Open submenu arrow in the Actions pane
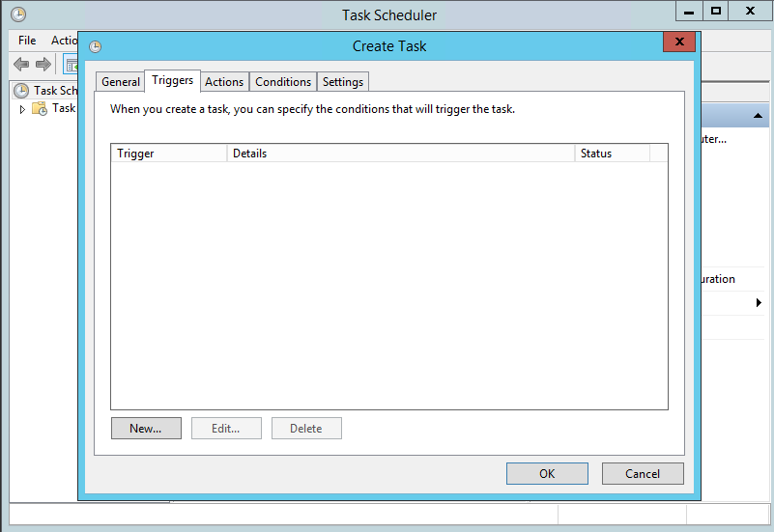774x532 pixels. [759, 303]
